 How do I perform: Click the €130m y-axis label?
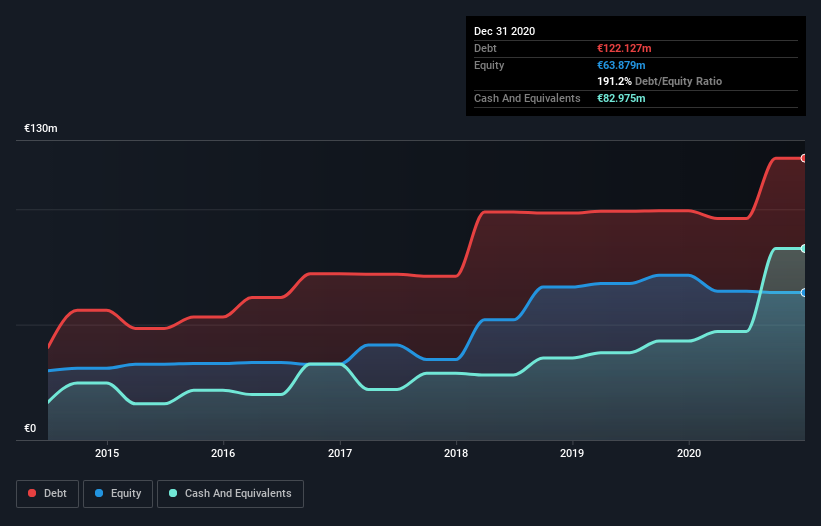(41, 128)
